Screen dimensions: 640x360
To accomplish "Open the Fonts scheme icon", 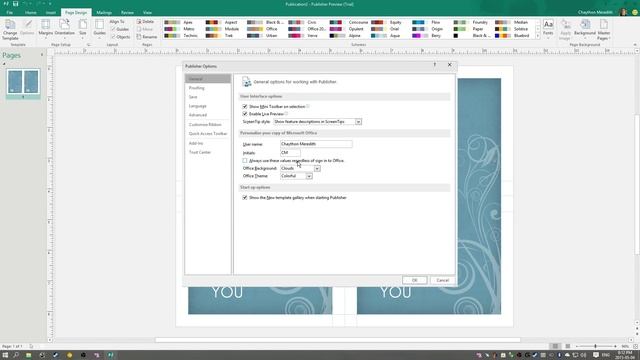I will [548, 27].
